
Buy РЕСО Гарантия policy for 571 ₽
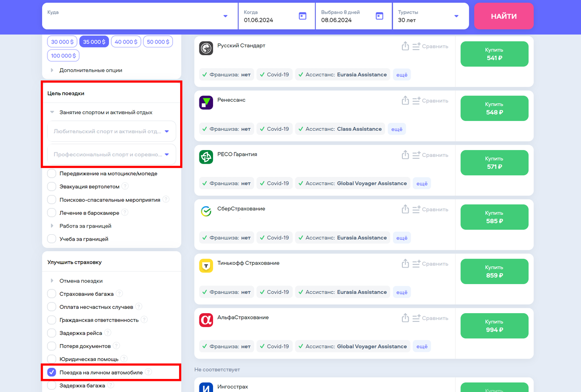pyautogui.click(x=494, y=162)
